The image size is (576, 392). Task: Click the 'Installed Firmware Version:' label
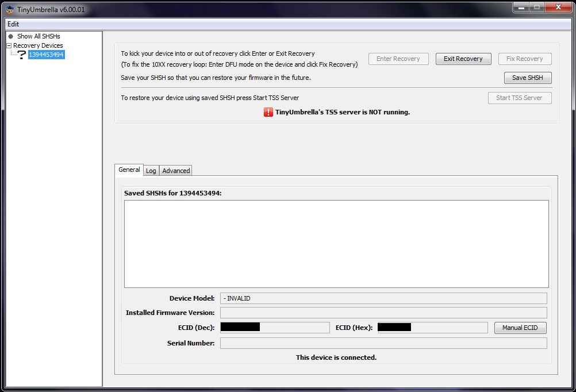point(170,313)
